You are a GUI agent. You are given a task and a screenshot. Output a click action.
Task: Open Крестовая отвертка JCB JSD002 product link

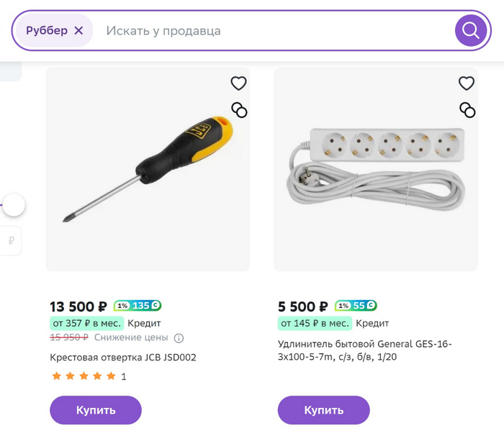tap(123, 357)
